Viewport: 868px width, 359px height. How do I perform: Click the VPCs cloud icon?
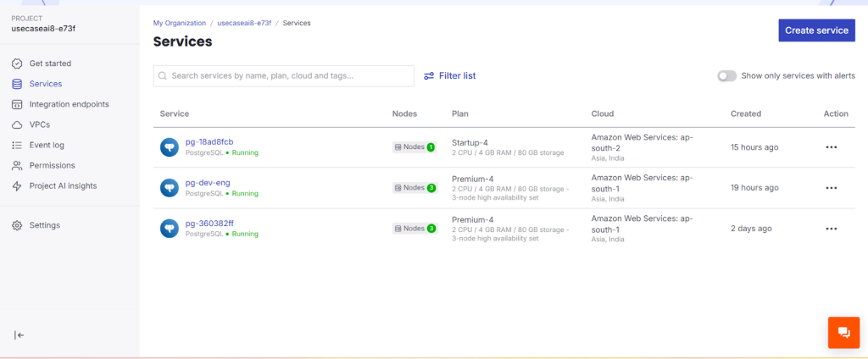point(17,124)
